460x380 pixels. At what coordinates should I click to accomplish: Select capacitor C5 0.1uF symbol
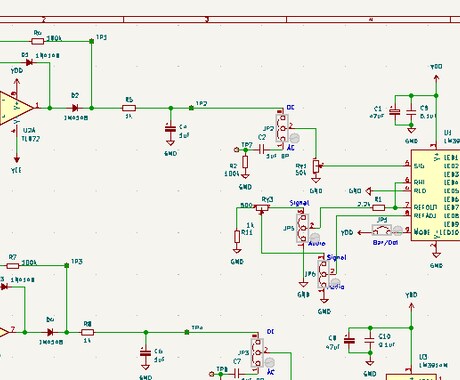(x=411, y=111)
